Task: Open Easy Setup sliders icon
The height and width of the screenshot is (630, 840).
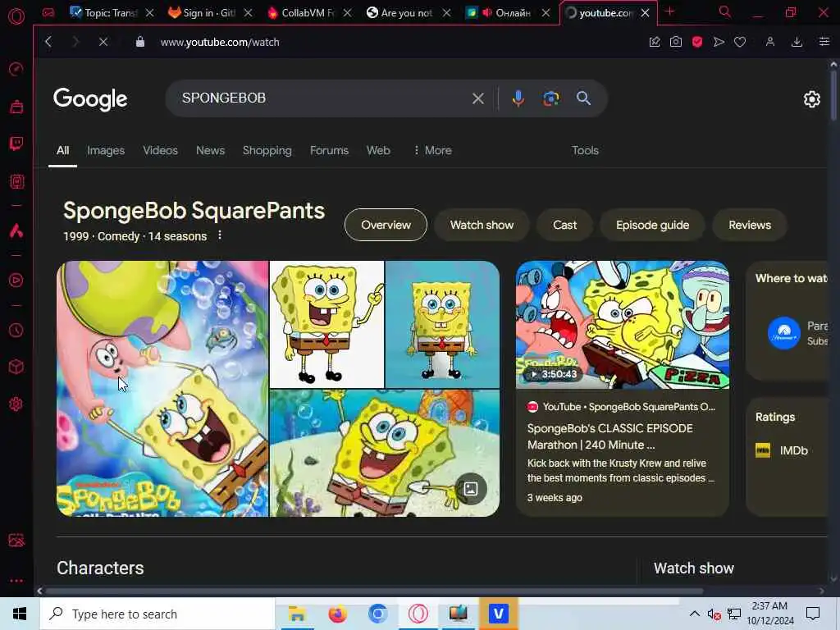Action: [x=824, y=42]
